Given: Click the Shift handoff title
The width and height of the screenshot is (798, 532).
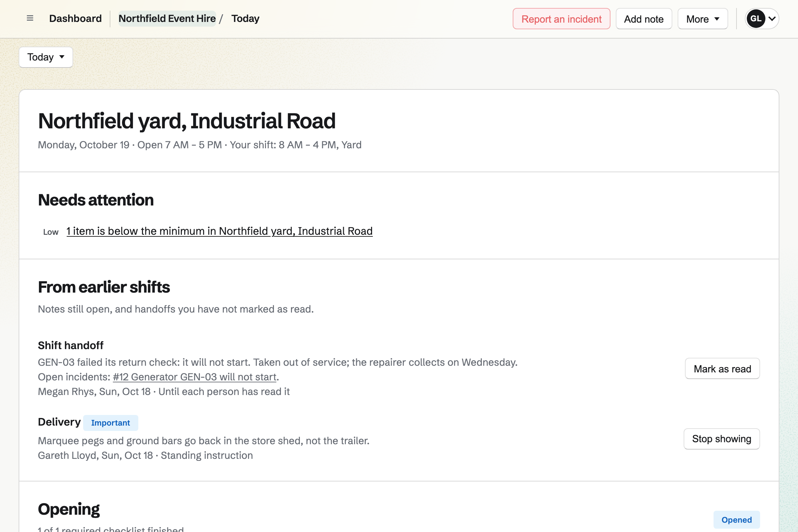Looking at the screenshot, I should pyautogui.click(x=70, y=345).
